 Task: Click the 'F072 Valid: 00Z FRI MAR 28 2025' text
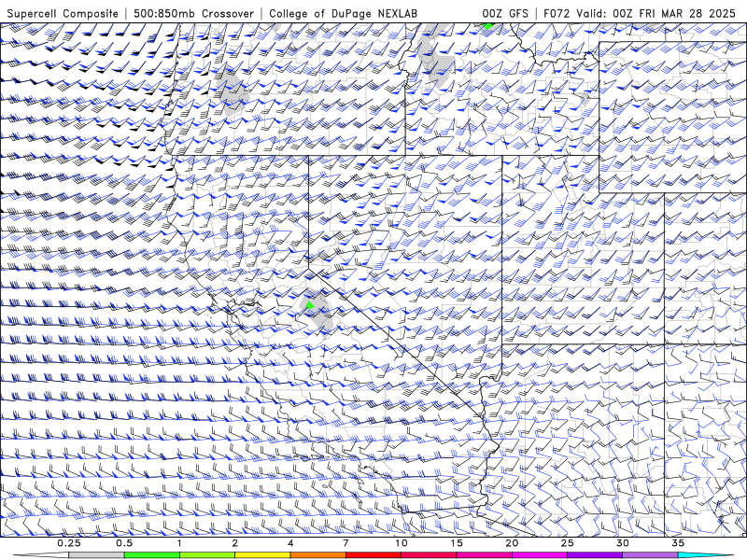pos(640,13)
